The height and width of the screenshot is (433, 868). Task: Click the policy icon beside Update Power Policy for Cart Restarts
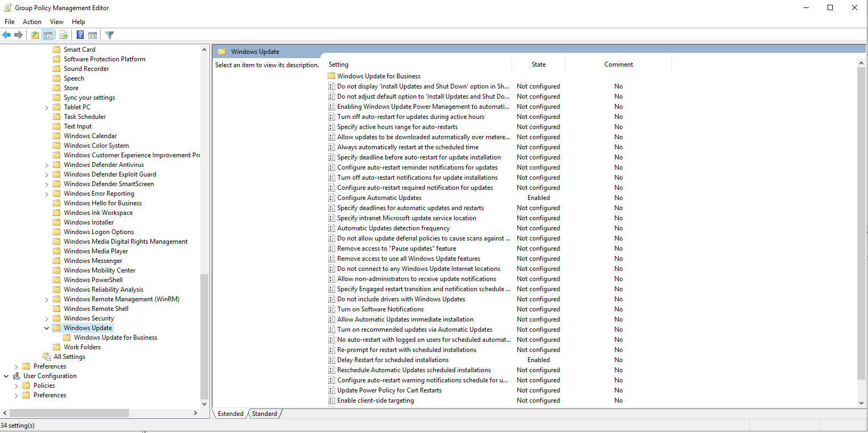pos(331,390)
